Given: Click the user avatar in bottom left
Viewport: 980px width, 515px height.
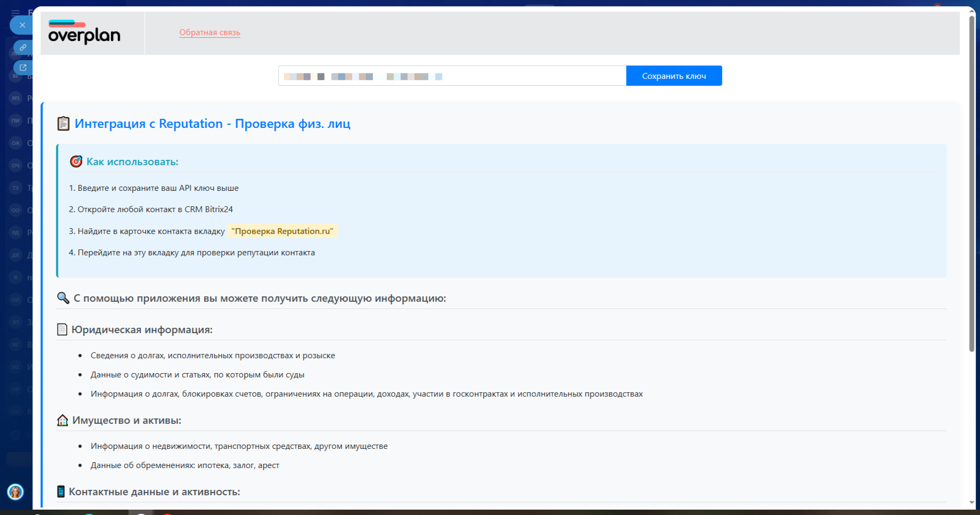Looking at the screenshot, I should click(x=15, y=492).
